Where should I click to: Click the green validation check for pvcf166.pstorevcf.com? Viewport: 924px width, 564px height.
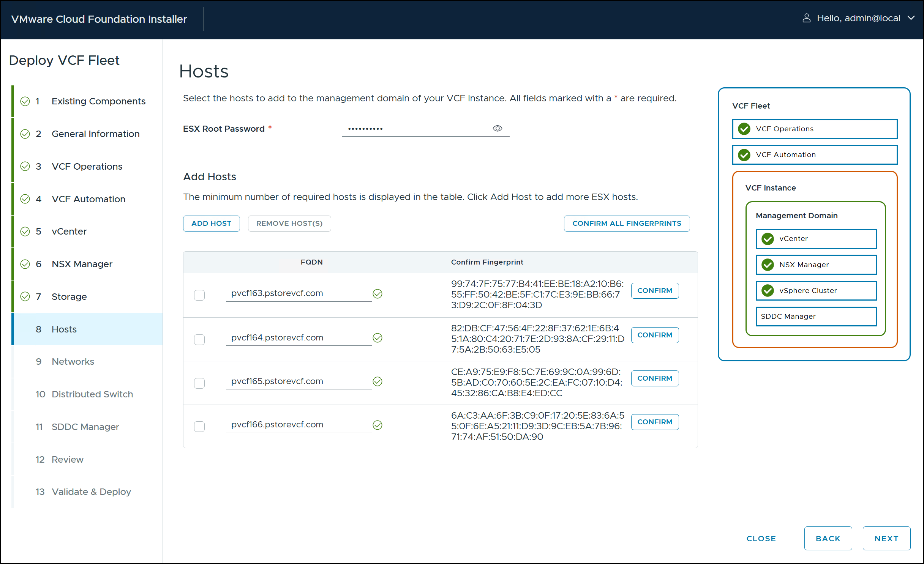(x=377, y=425)
